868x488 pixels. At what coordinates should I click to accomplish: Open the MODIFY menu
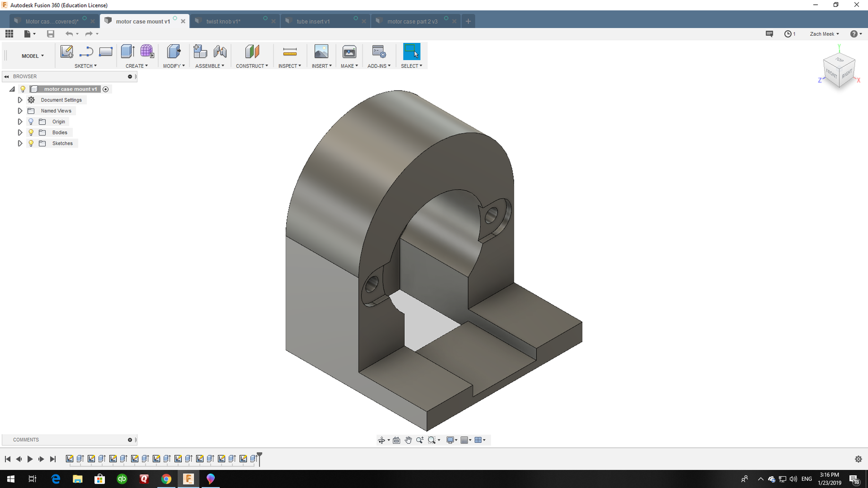(174, 66)
